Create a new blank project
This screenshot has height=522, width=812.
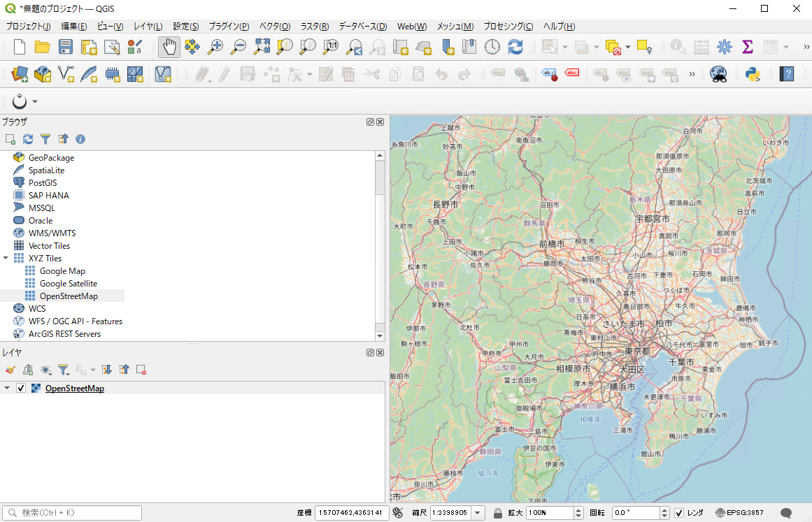coord(19,47)
